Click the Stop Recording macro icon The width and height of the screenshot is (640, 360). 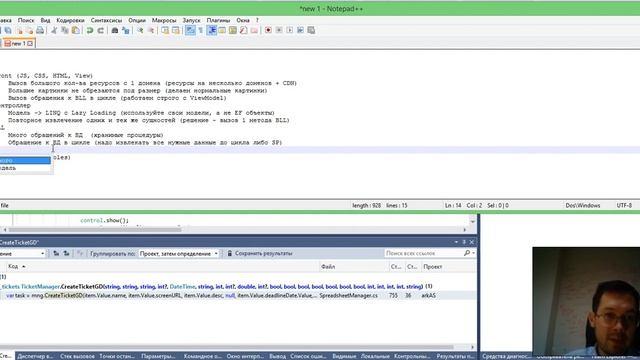(x=279, y=30)
